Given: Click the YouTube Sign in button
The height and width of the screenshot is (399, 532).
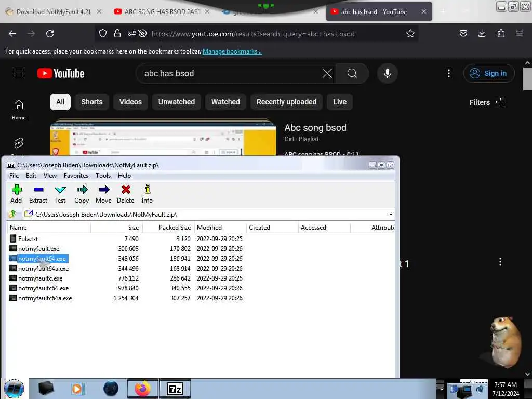Looking at the screenshot, I should (x=488, y=73).
